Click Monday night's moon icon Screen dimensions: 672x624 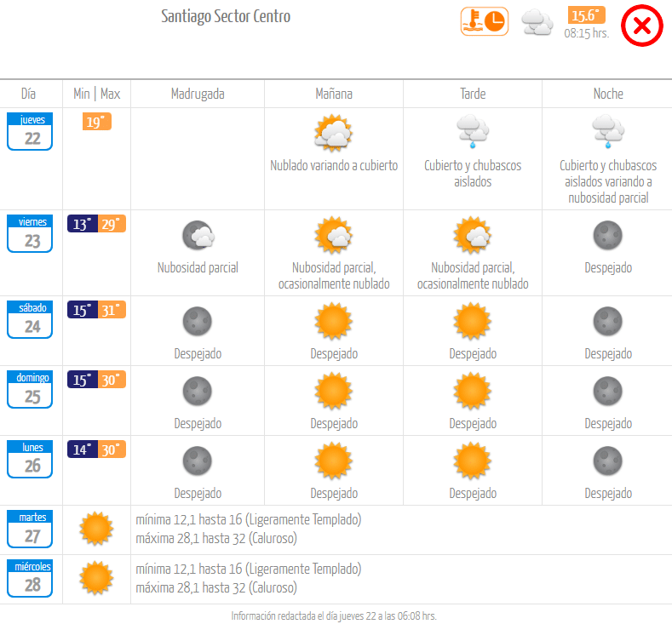[608, 461]
